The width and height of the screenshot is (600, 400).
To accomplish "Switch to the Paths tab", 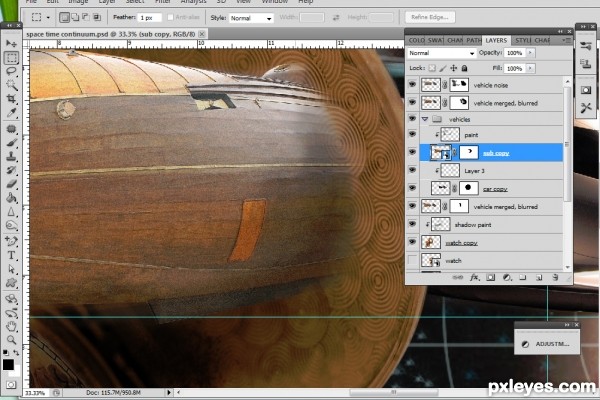I will pyautogui.click(x=474, y=40).
